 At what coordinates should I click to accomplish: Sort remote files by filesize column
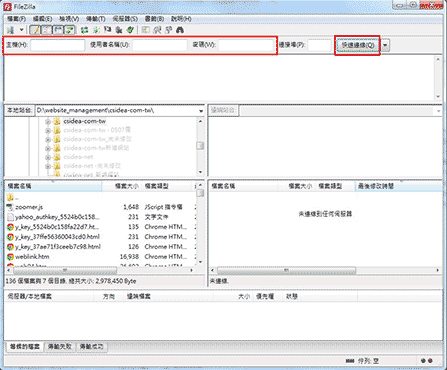point(297,186)
